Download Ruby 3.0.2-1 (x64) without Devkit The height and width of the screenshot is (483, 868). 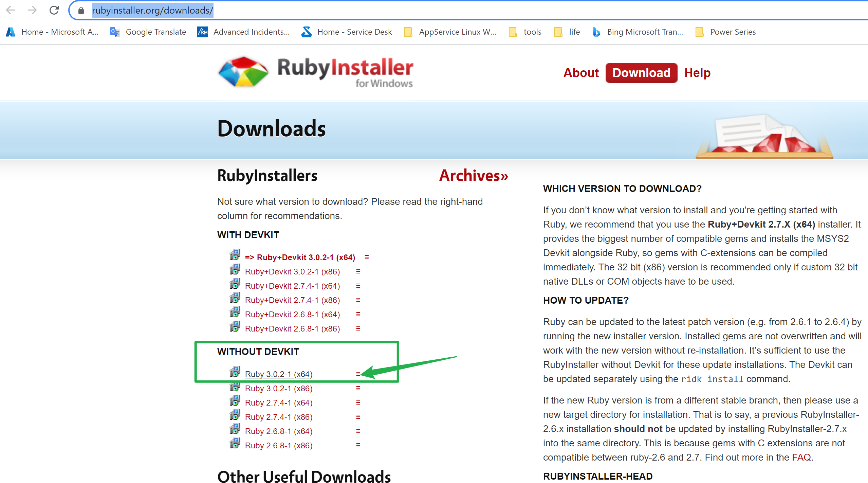pyautogui.click(x=278, y=374)
